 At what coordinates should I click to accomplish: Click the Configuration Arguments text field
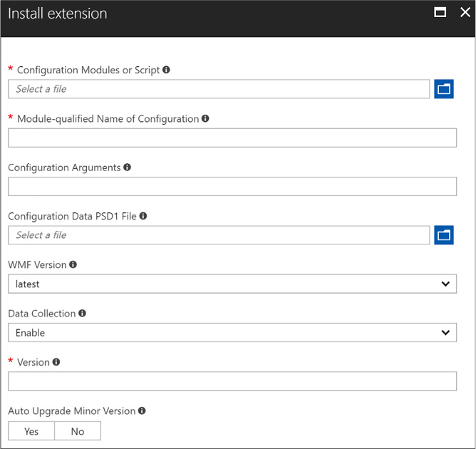coord(232,187)
